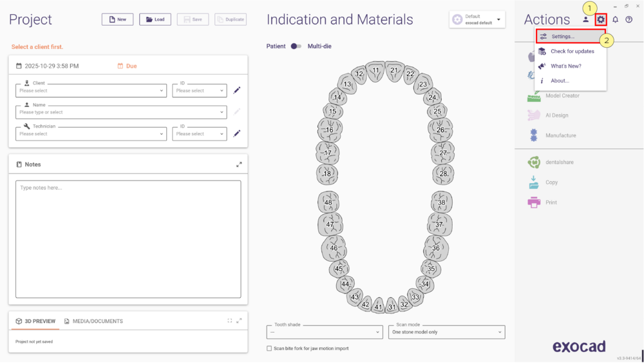The width and height of the screenshot is (644, 363).
Task: Open the Client dropdown
Action: coord(91,90)
